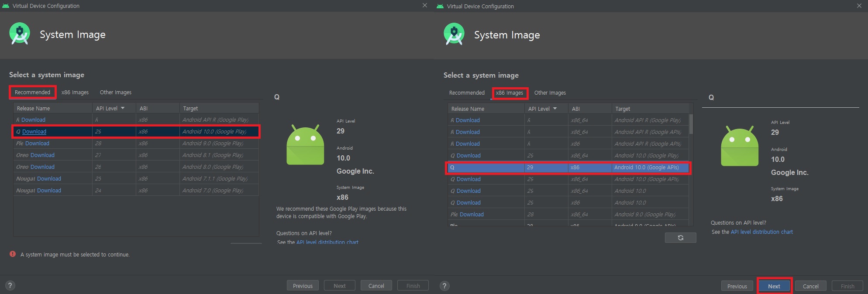This screenshot has height=294, width=868.
Task: Open Other Images tab in right window
Action: pos(550,93)
